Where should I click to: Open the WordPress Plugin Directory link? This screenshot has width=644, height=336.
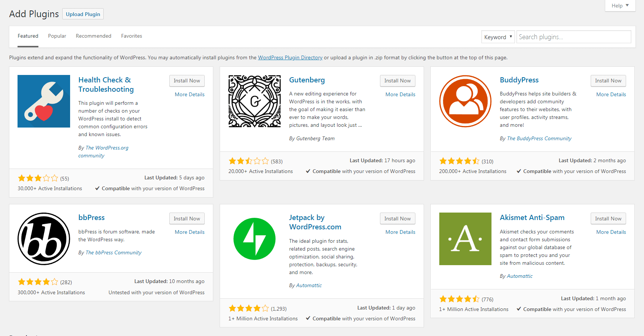pyautogui.click(x=290, y=57)
